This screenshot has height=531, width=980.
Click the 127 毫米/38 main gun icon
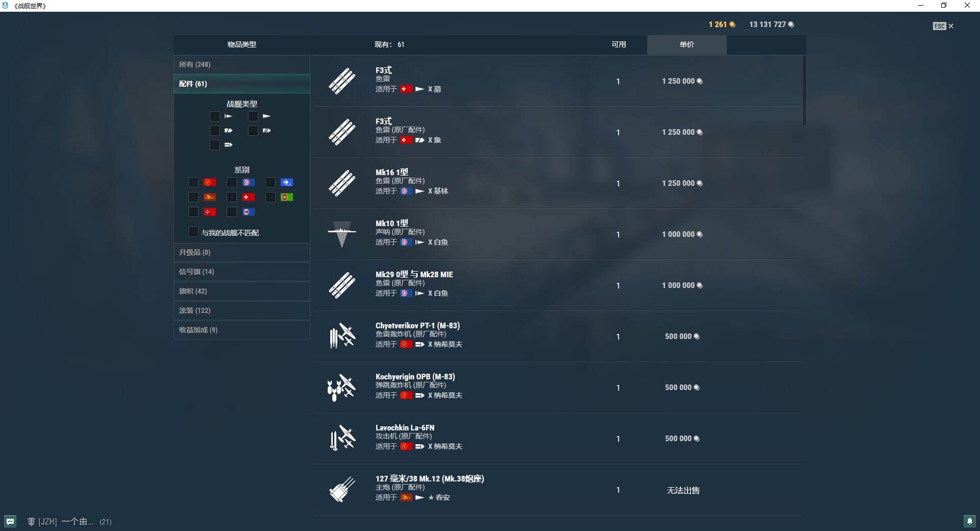pyautogui.click(x=341, y=490)
